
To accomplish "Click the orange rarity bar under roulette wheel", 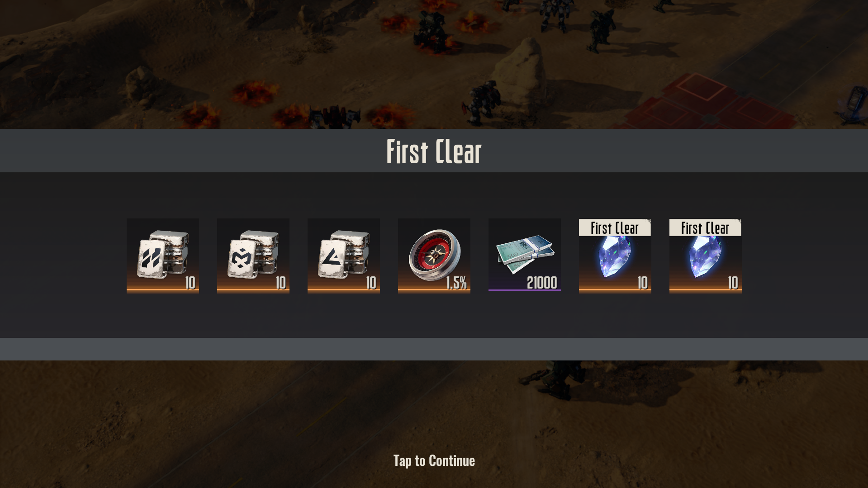I will (434, 291).
